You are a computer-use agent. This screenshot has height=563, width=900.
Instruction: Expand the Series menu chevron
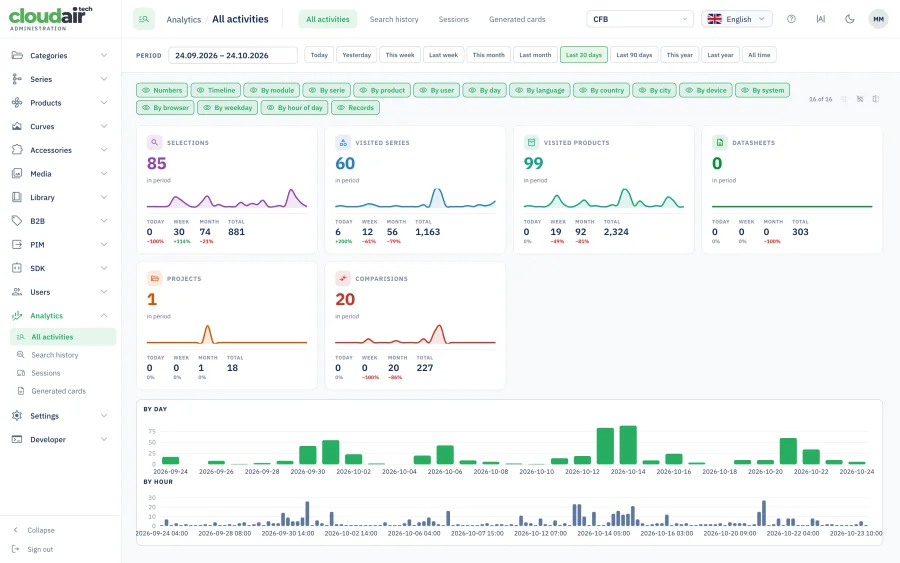104,79
